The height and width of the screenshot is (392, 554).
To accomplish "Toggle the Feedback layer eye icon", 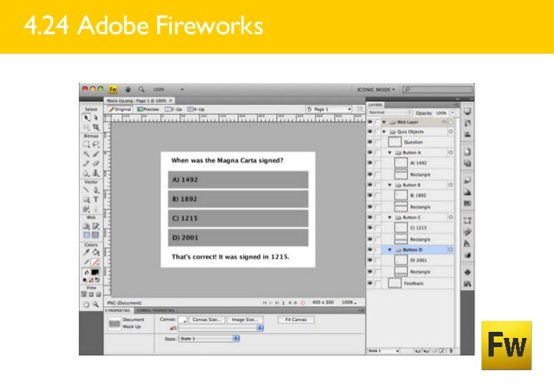I will coord(370,283).
